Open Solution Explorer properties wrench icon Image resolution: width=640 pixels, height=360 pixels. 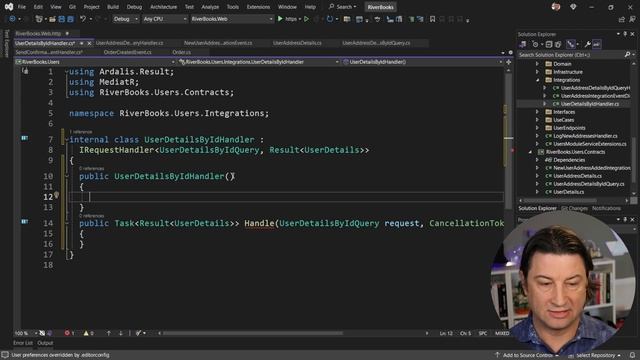587,44
